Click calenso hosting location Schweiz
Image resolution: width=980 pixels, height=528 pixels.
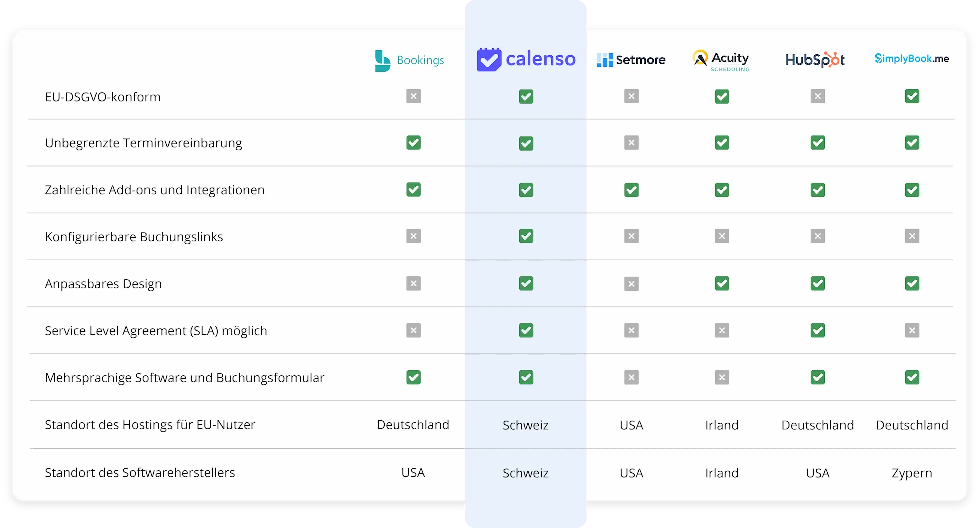526,425
